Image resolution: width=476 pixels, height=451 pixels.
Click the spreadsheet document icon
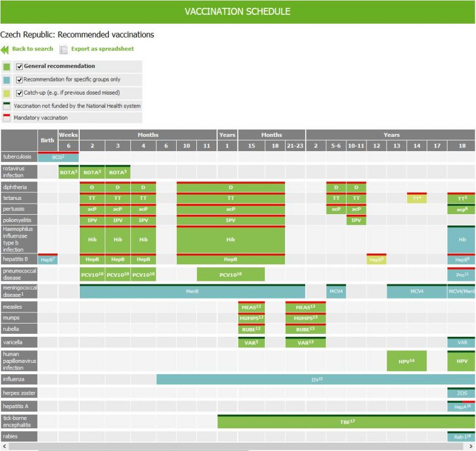(x=64, y=49)
